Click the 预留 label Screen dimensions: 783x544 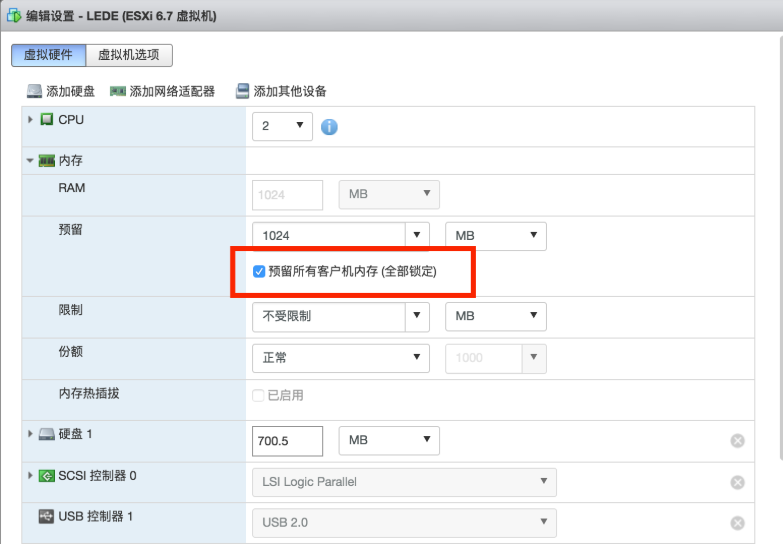[x=70, y=230]
